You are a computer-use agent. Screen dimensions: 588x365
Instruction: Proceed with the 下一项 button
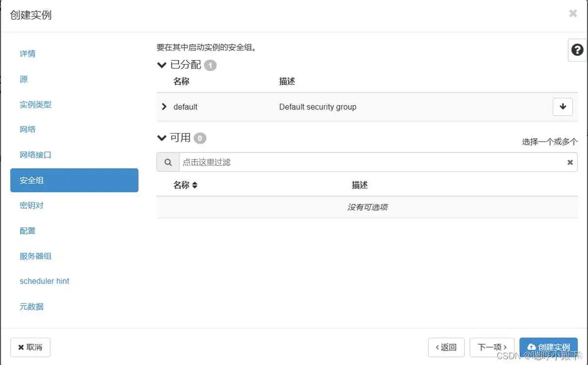(x=491, y=347)
